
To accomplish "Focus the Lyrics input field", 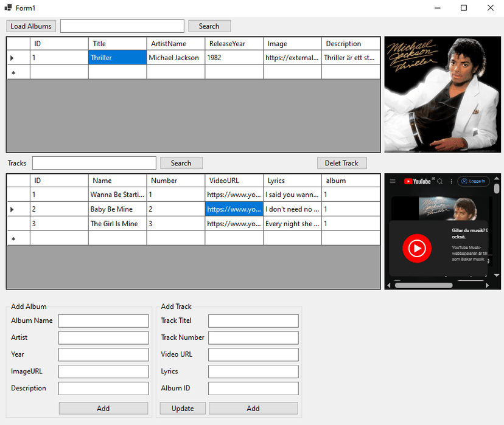I will (253, 371).
